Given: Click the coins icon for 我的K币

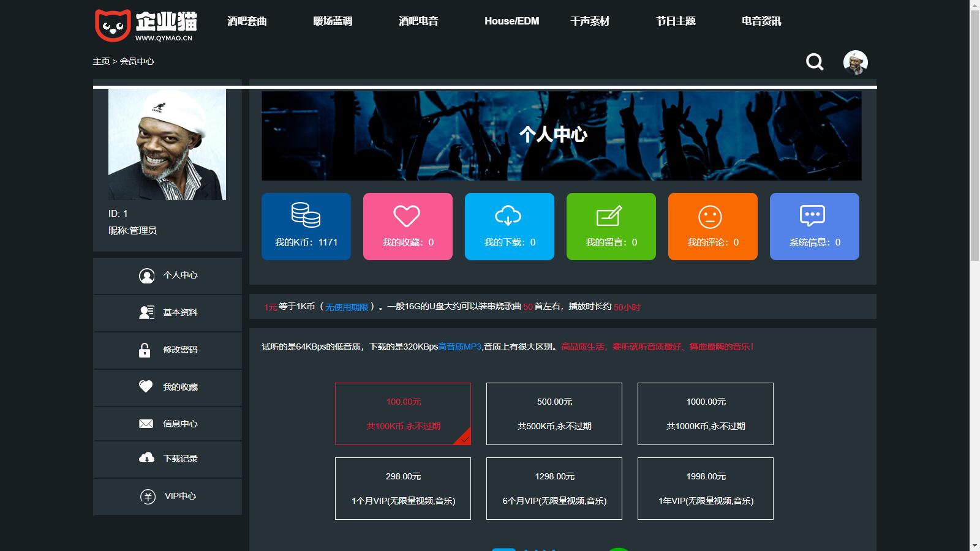Looking at the screenshot, I should tap(306, 215).
